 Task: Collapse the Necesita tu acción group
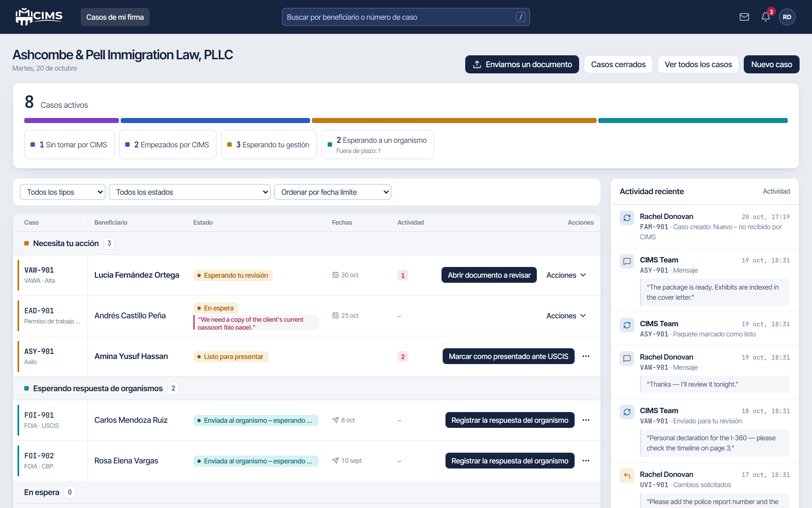[66, 243]
